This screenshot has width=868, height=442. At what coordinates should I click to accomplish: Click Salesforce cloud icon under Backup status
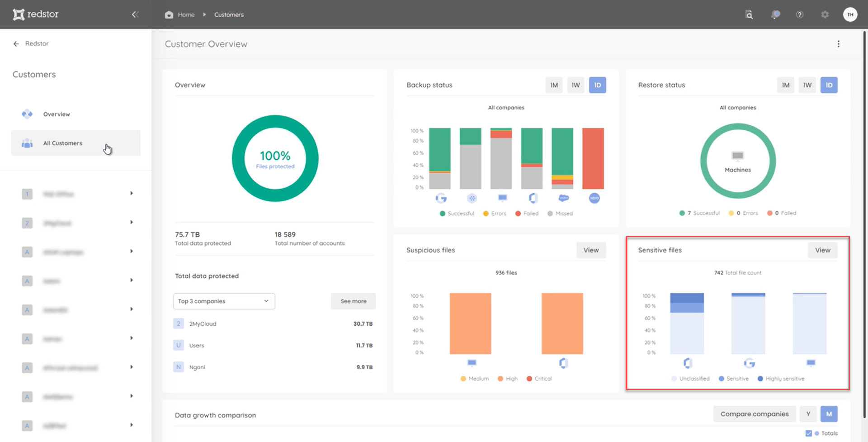coord(564,198)
